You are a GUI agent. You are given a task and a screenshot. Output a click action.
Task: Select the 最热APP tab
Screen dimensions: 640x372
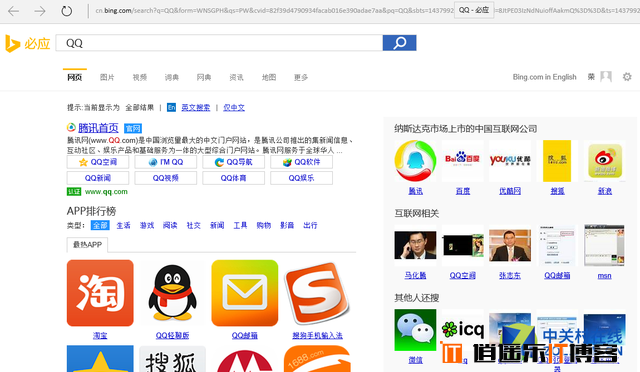[87, 245]
